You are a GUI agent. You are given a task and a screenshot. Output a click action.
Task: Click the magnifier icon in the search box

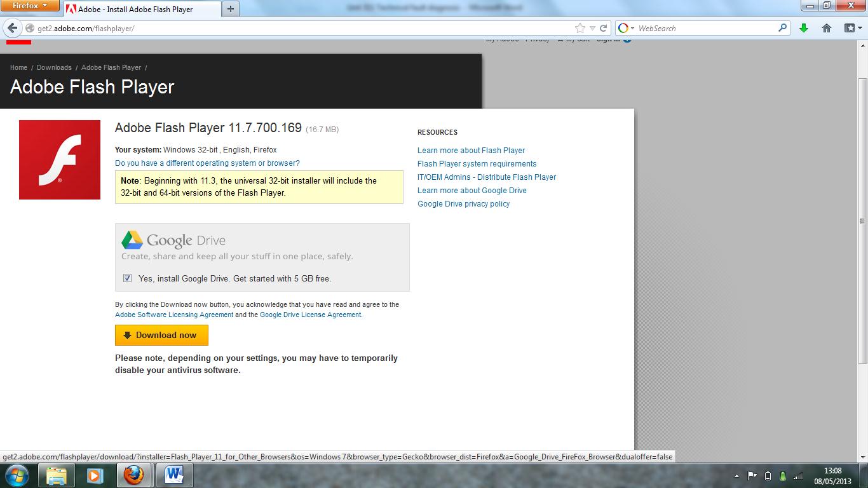pos(782,28)
